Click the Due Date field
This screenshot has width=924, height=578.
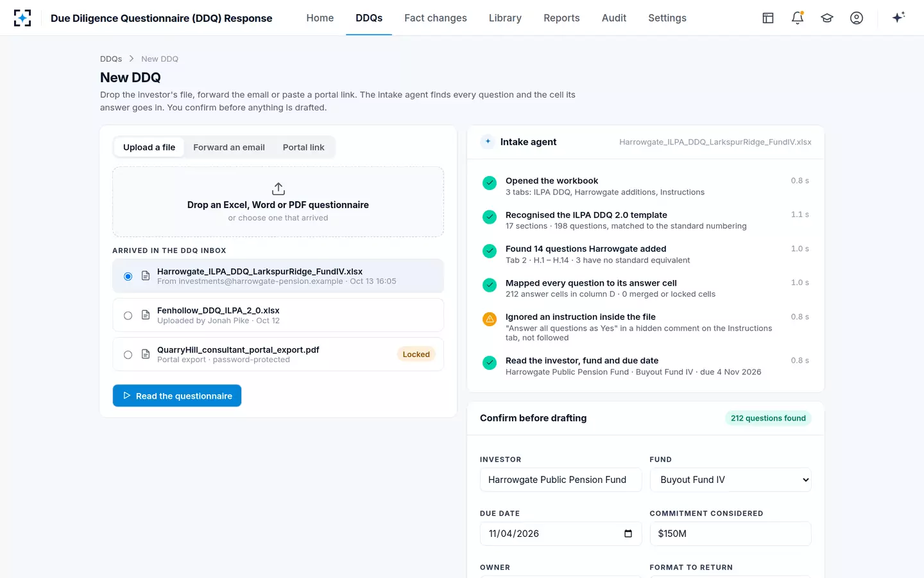pyautogui.click(x=561, y=534)
